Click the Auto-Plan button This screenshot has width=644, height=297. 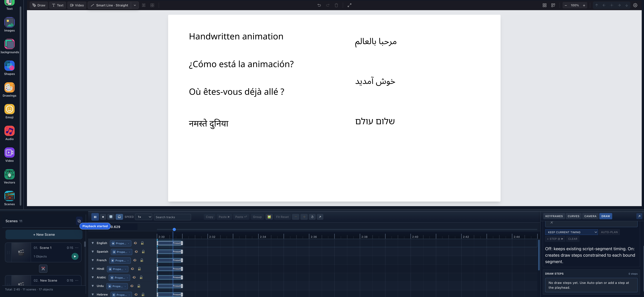609,232
